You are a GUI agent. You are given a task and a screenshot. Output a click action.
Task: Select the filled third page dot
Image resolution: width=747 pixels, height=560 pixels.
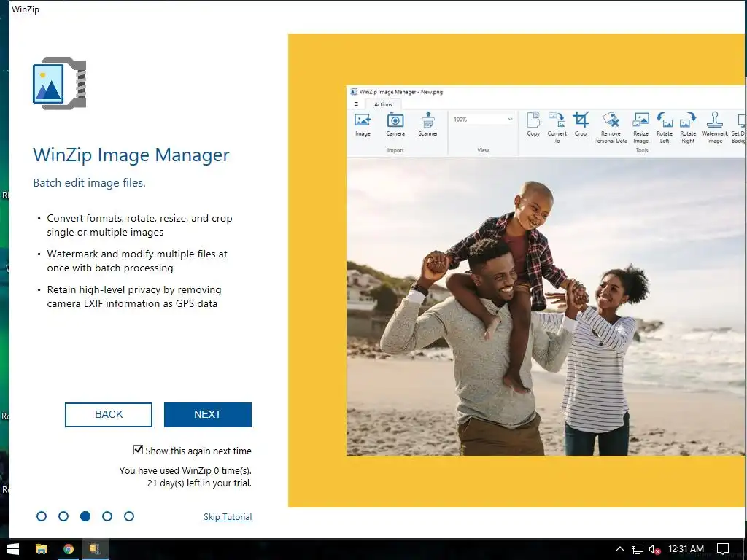tap(85, 516)
